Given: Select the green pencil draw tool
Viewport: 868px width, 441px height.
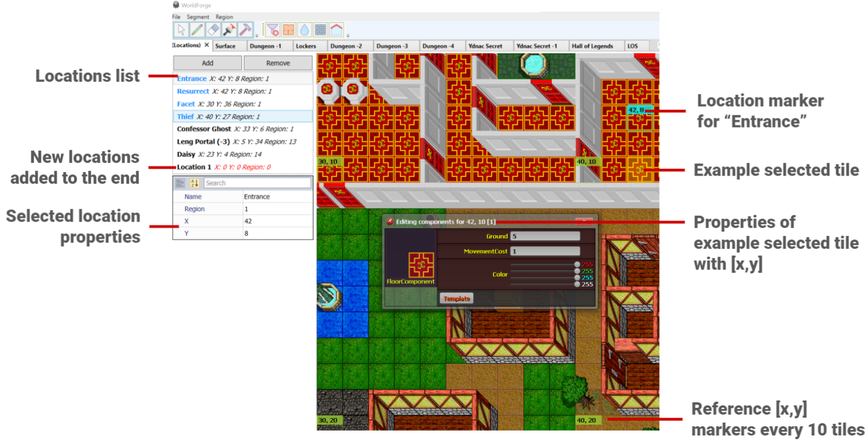Looking at the screenshot, I should click(197, 30).
